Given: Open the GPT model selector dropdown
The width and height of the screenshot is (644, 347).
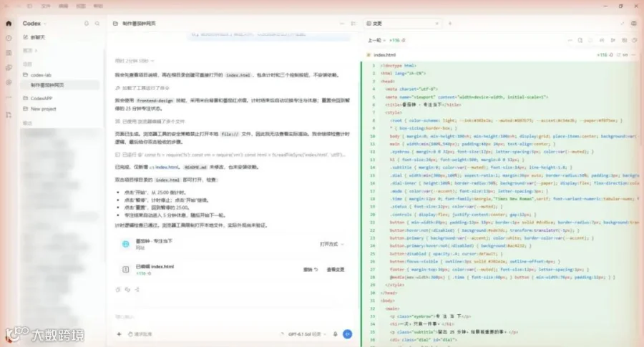Looking at the screenshot, I should [307, 334].
